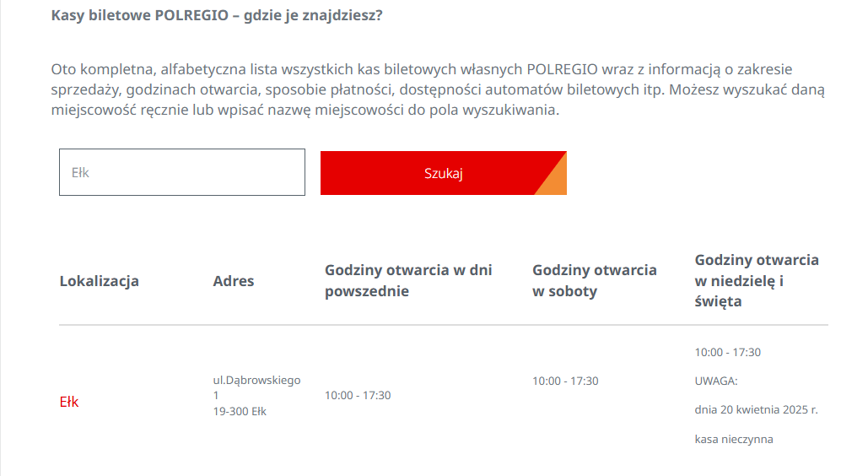868x476 pixels.
Task: Click the Saturday hours 10:00 - 17:30 cell
Action: coord(565,381)
